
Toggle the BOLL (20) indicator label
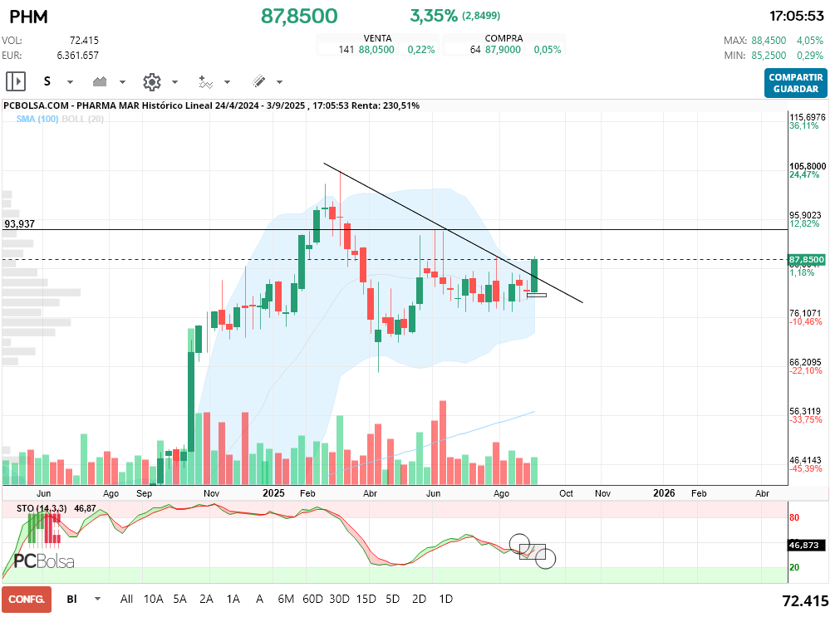pyautogui.click(x=82, y=119)
